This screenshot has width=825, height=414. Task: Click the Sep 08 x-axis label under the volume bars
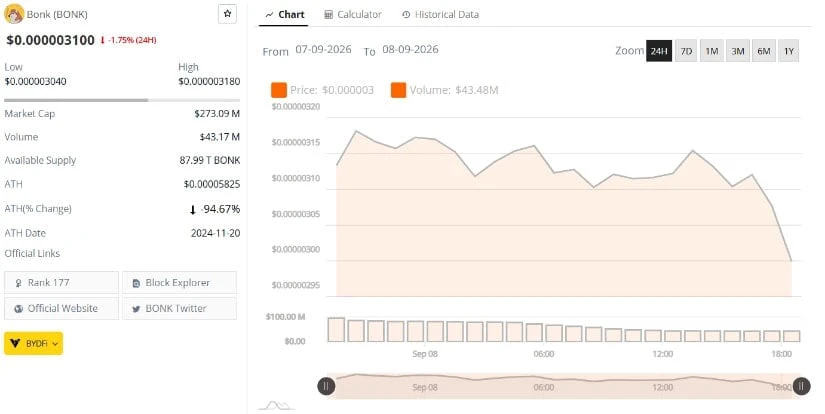tap(425, 354)
